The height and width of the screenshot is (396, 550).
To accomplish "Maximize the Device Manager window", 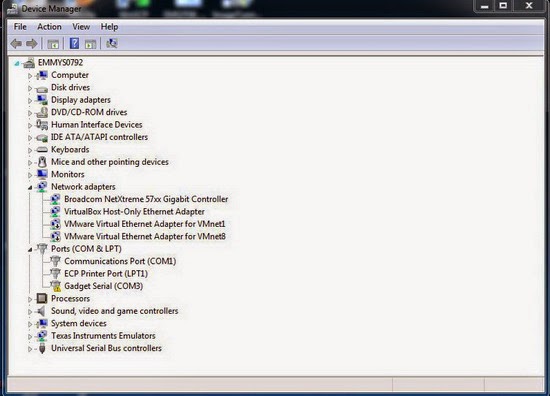I will (503, 6).
